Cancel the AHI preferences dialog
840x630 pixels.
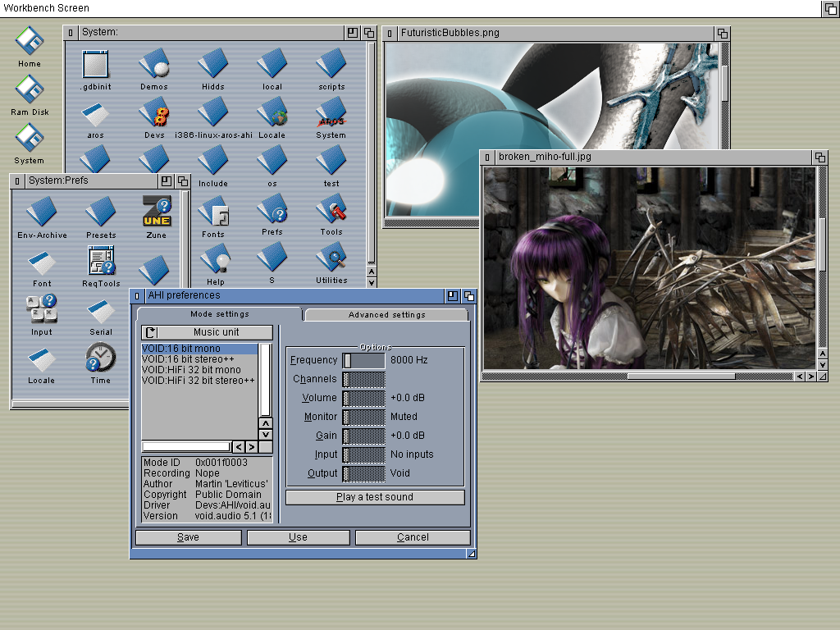tap(413, 537)
